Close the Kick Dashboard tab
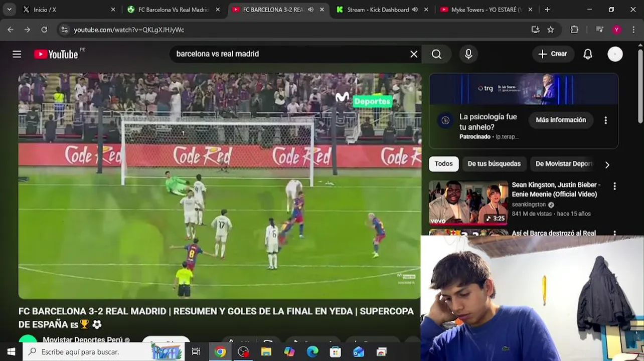644x361 pixels. click(x=426, y=10)
